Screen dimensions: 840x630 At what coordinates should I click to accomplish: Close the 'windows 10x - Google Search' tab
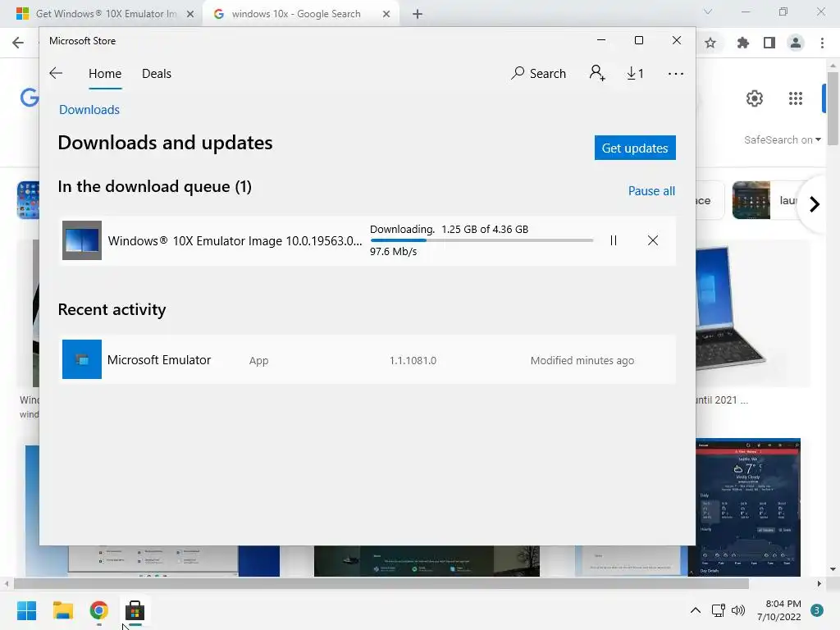coord(386,14)
